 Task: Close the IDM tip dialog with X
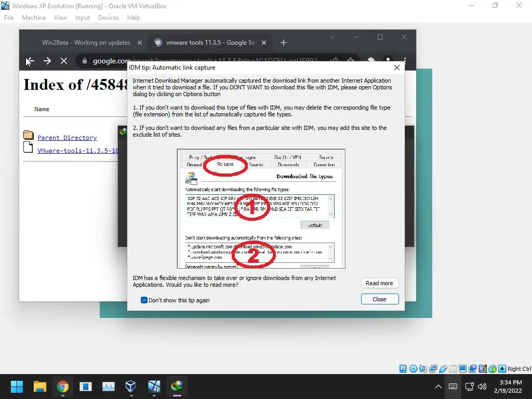click(396, 68)
